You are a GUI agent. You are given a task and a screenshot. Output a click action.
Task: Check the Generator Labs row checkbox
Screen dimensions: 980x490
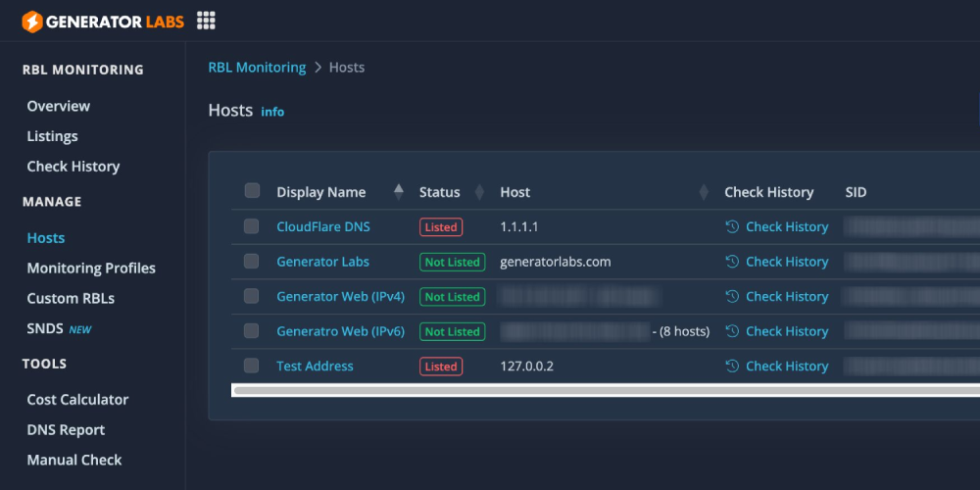point(251,262)
